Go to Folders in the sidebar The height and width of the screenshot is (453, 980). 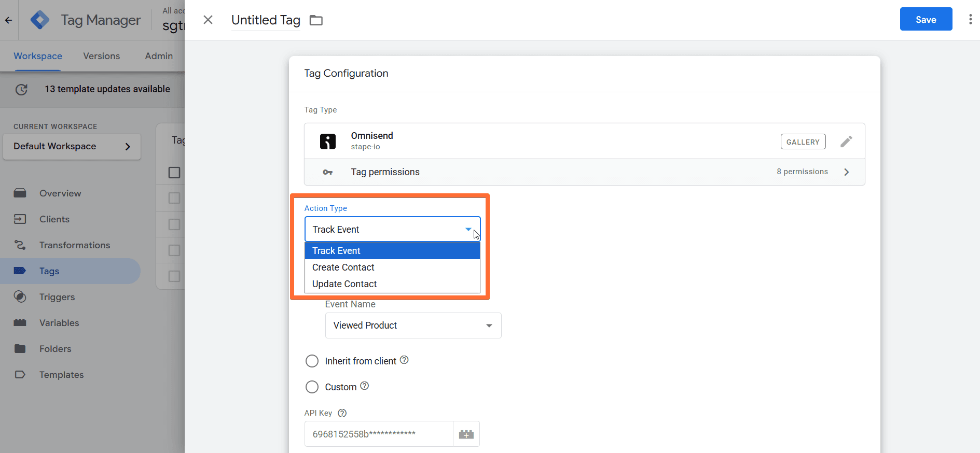pyautogui.click(x=56, y=349)
